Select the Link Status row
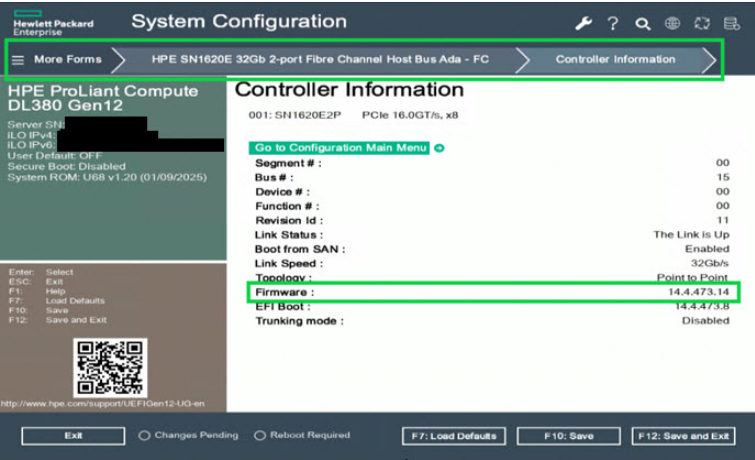Screen dimensions: 755x460 [492, 235]
